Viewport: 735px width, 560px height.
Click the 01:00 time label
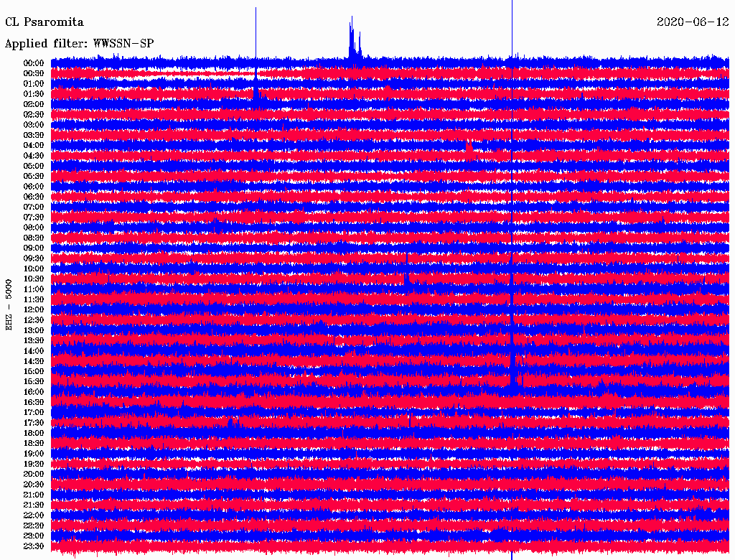34,84
